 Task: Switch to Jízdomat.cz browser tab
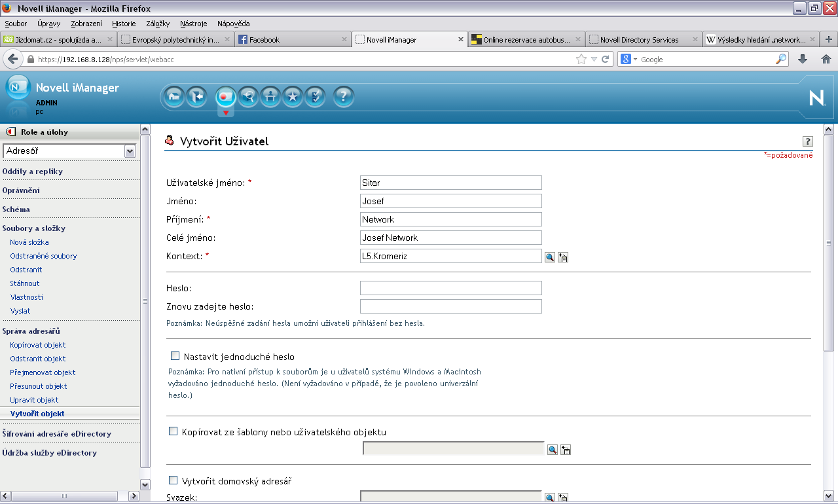click(x=59, y=39)
